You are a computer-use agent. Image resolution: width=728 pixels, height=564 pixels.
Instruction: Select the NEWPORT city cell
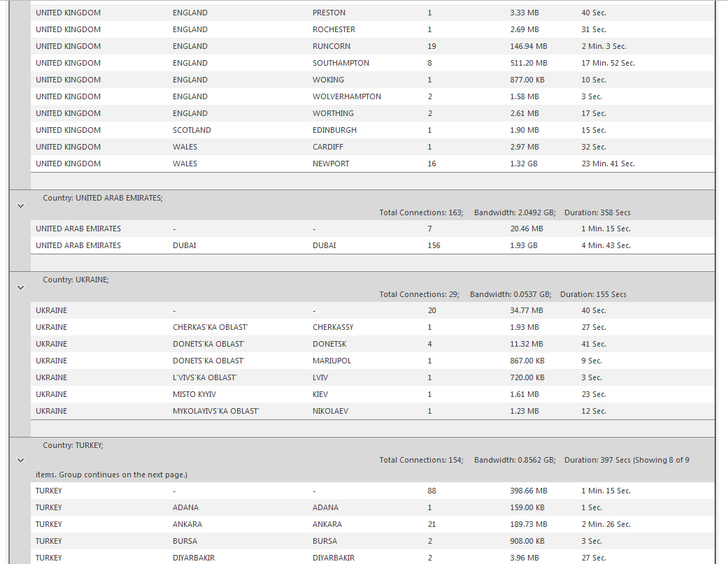click(x=331, y=164)
